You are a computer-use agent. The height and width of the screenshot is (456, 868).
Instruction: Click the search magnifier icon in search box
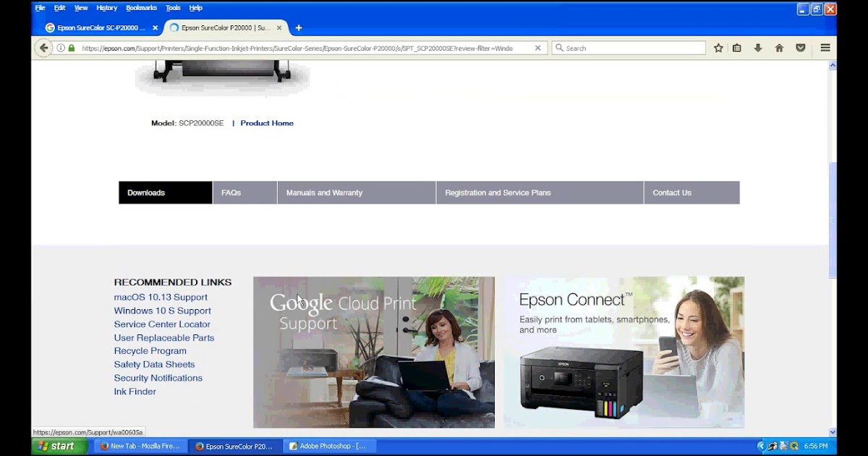(559, 48)
